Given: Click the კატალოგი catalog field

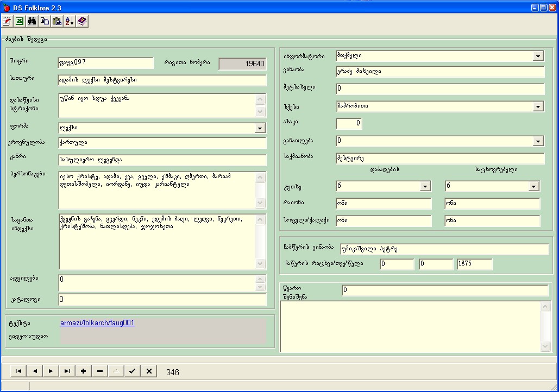Looking at the screenshot, I should point(162,300).
